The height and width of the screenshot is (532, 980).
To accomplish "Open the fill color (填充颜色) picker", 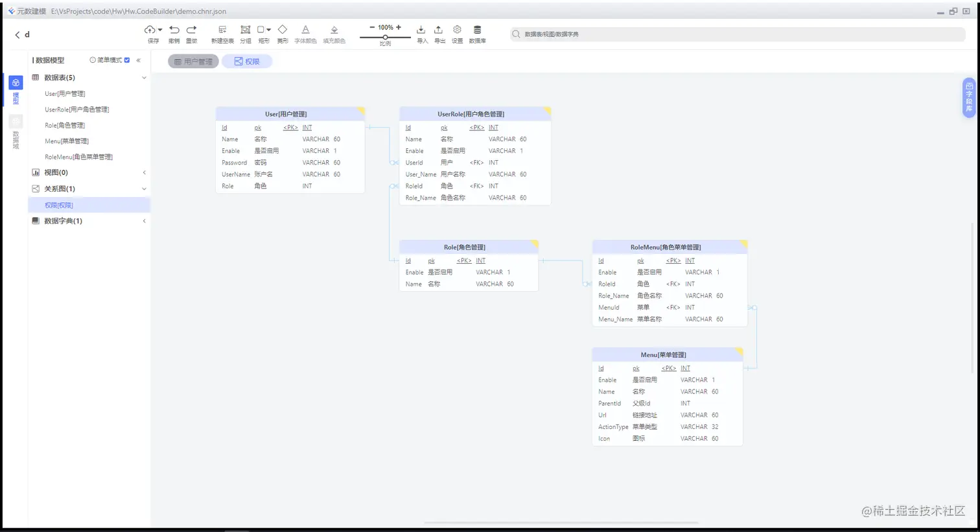I will point(334,30).
